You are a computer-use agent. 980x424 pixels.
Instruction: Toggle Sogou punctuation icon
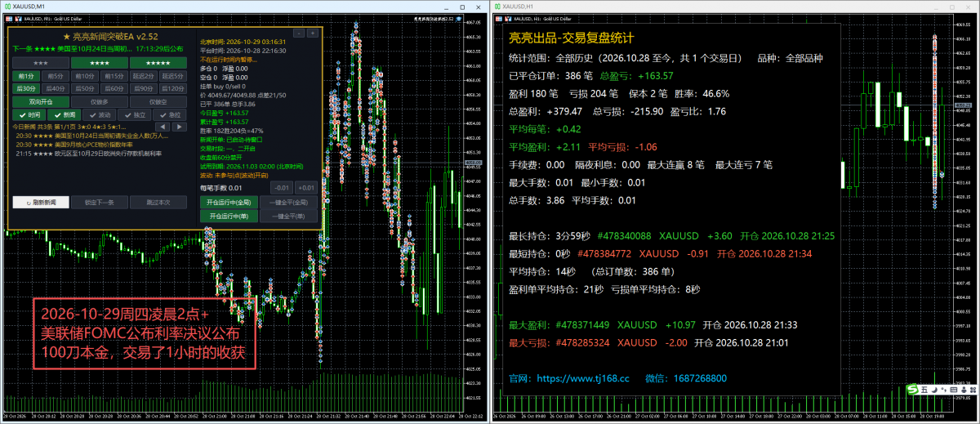click(x=943, y=390)
